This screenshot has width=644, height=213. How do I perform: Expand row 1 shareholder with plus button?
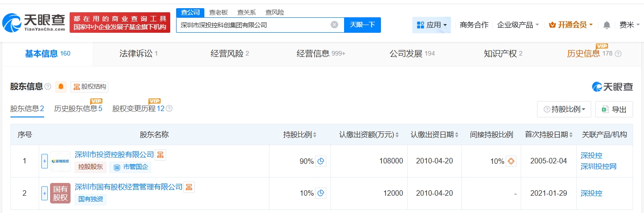click(45, 161)
